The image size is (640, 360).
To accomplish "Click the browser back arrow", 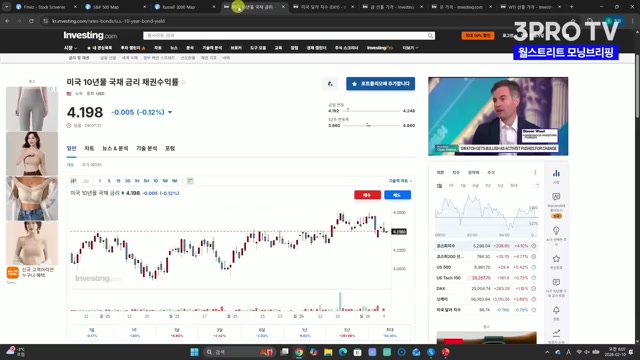I will click(x=7, y=21).
